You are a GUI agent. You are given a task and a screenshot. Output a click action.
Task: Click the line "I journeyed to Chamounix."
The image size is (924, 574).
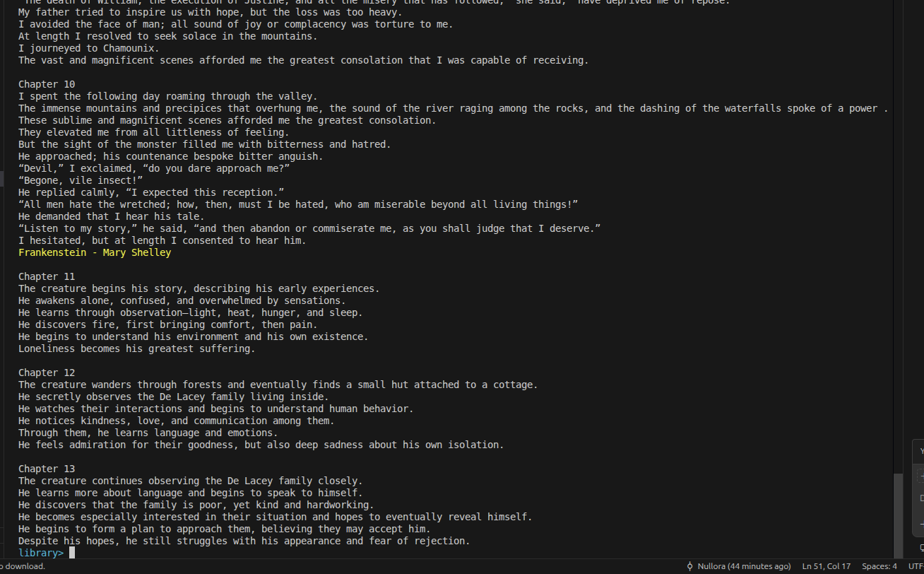[x=89, y=48]
